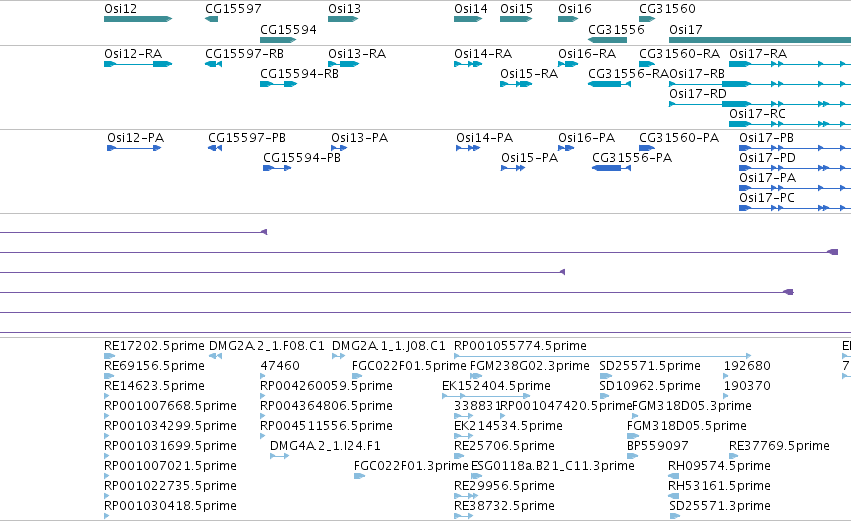This screenshot has width=851, height=521.
Task: Click protein label CG15597-PB
Action: point(247,138)
